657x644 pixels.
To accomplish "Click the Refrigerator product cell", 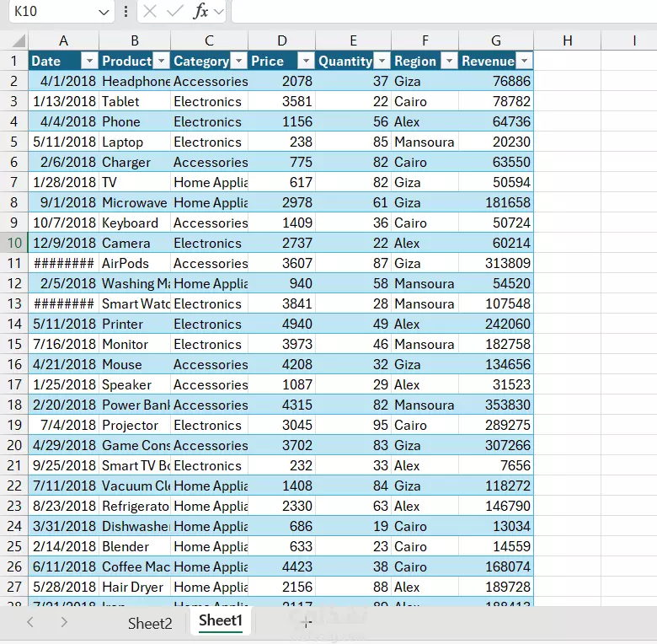I will (x=135, y=506).
